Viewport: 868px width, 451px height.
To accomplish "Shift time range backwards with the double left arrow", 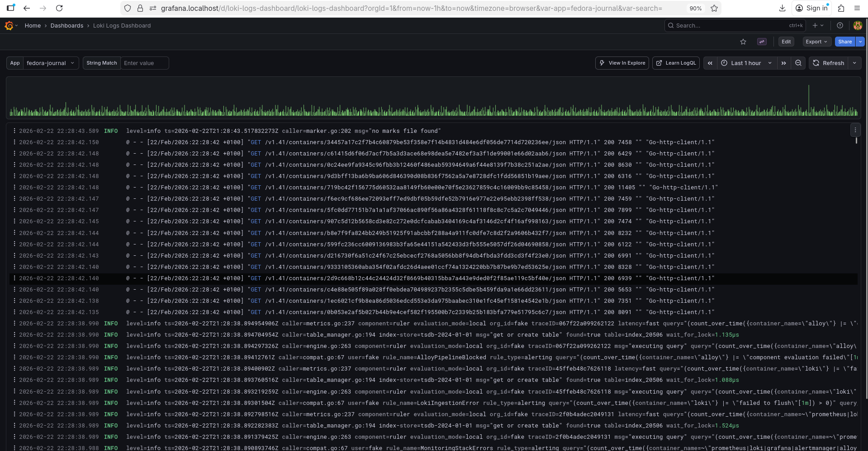I will point(710,63).
